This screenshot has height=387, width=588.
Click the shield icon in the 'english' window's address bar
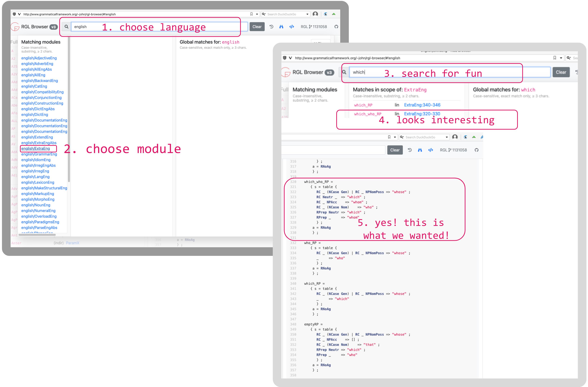[14, 14]
